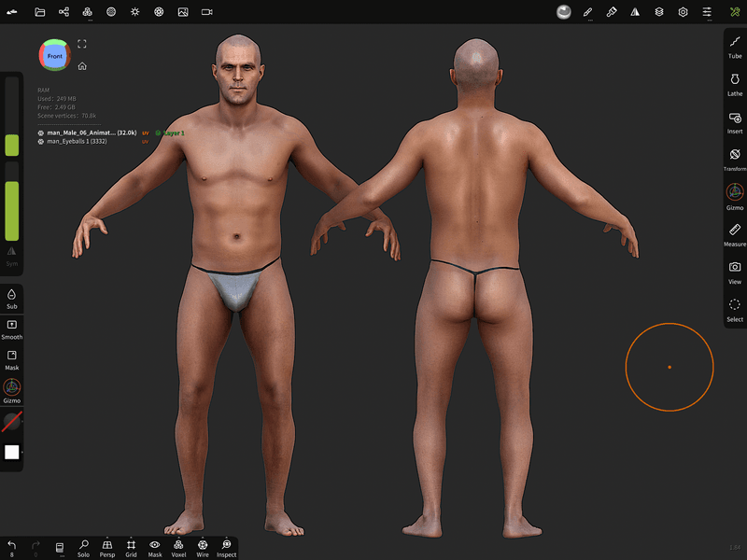Adjust the upper green radius slider
Screen dimensions: 747x560
[x=12, y=117]
